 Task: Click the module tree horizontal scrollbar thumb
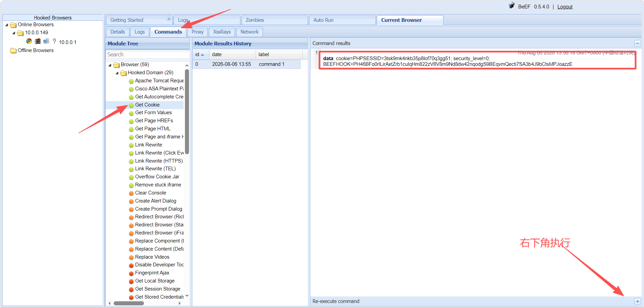pyautogui.click(x=129, y=303)
